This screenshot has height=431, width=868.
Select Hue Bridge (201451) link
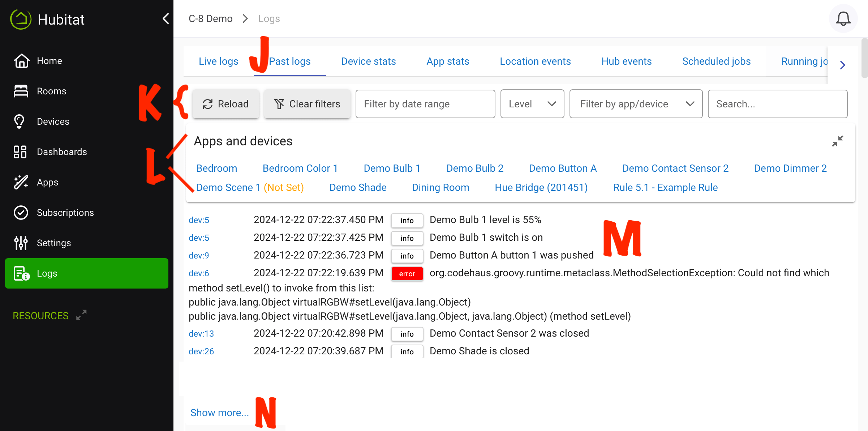coord(541,188)
